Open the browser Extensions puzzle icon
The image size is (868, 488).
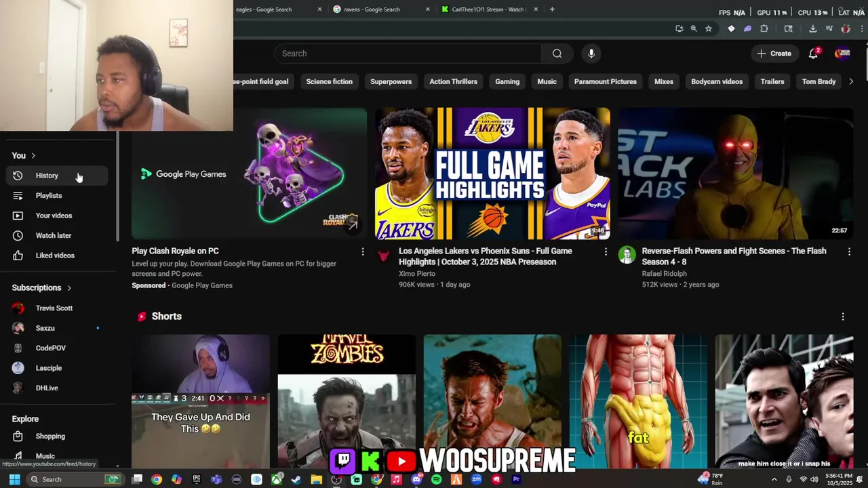pyautogui.click(x=764, y=28)
